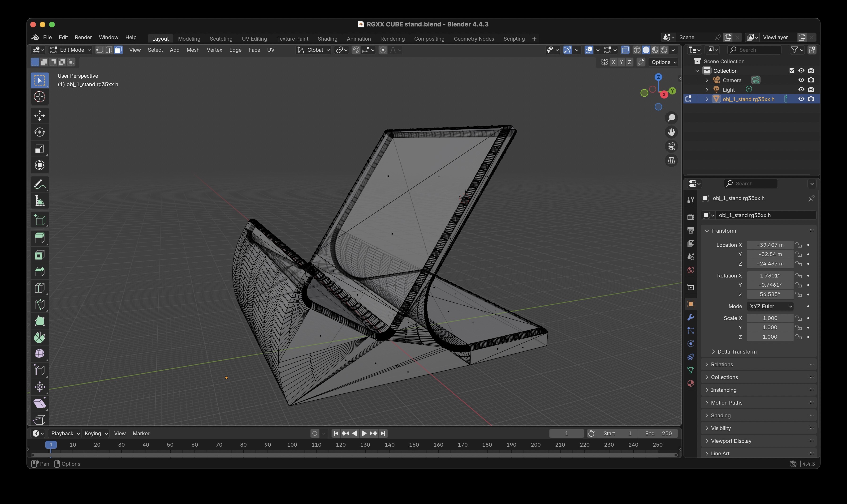This screenshot has width=847, height=504.
Task: Uncheck the Collection checkbox in the outliner
Action: pos(792,70)
